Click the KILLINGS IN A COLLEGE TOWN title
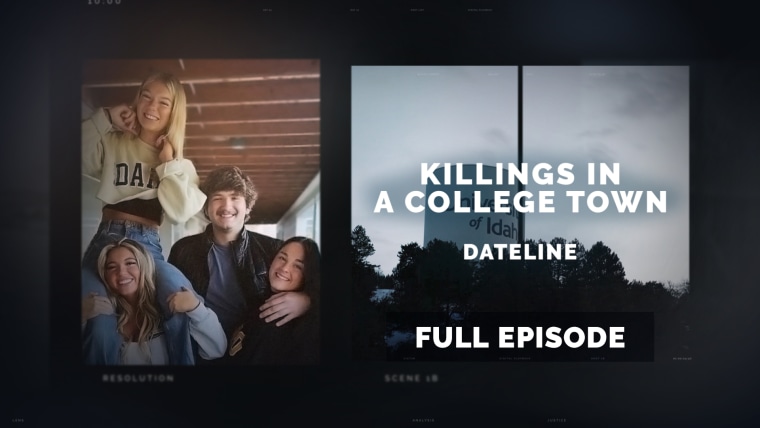 (x=520, y=188)
